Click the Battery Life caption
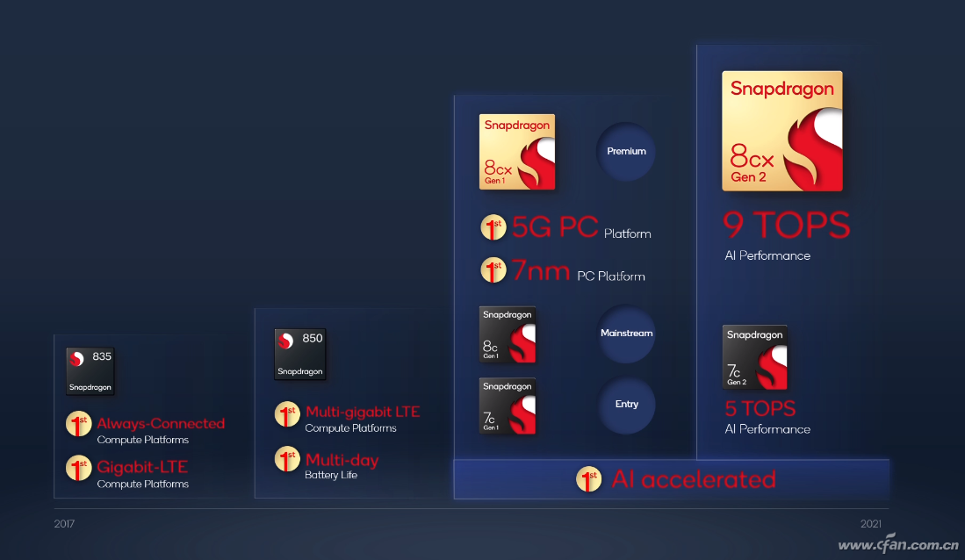The image size is (965, 560). point(331,475)
